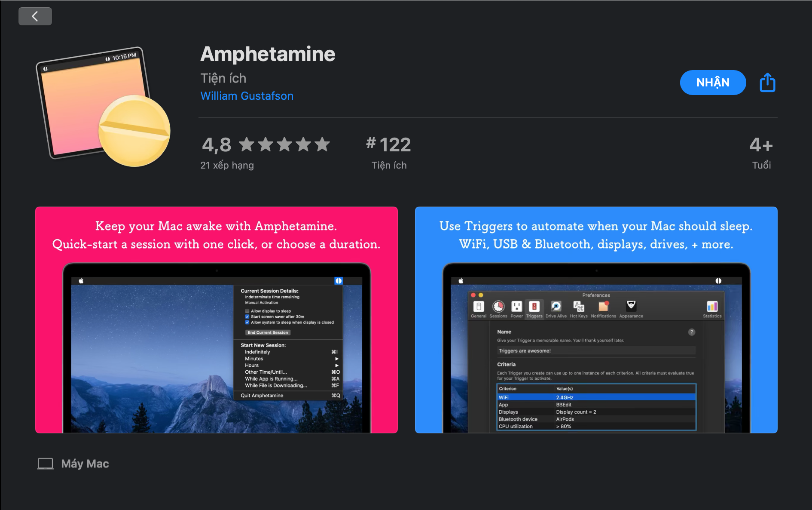
Task: Click the 'Tuổi' age label
Action: pos(762,165)
